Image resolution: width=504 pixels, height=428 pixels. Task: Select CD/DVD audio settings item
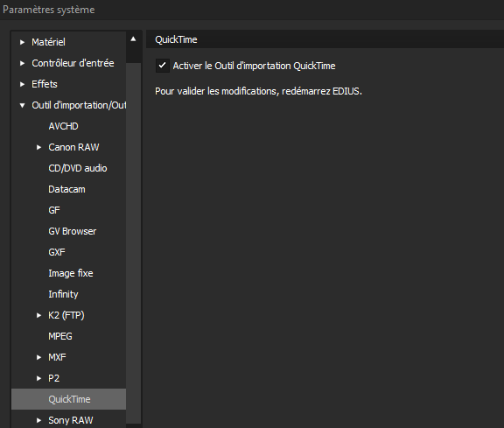pyautogui.click(x=78, y=168)
